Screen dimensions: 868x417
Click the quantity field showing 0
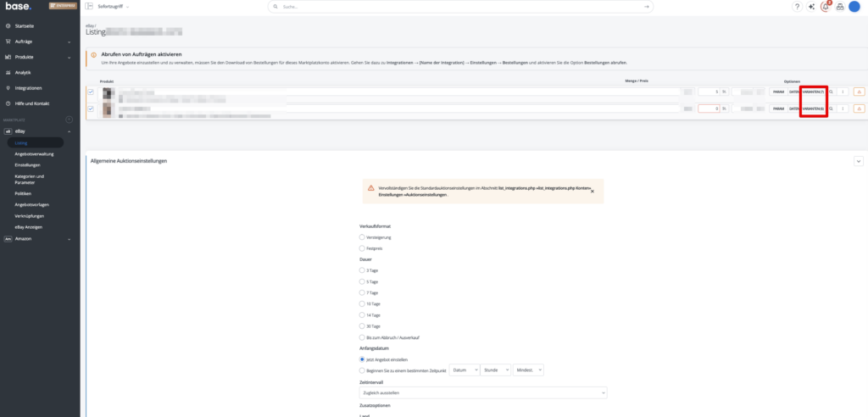click(x=709, y=108)
